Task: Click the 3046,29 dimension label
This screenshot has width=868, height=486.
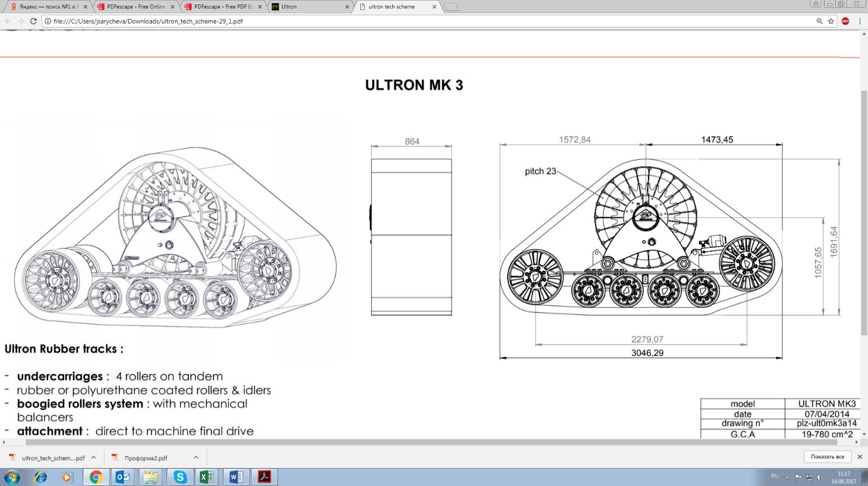Action: pyautogui.click(x=647, y=353)
